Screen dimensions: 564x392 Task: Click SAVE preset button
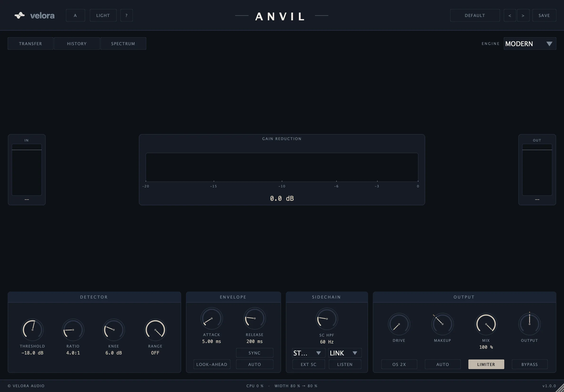tap(544, 15)
